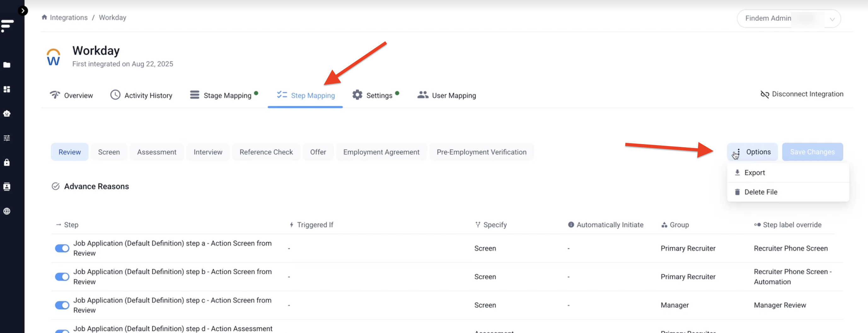Go to the Integrations breadcrumb link
This screenshot has width=868, height=333.
[69, 18]
